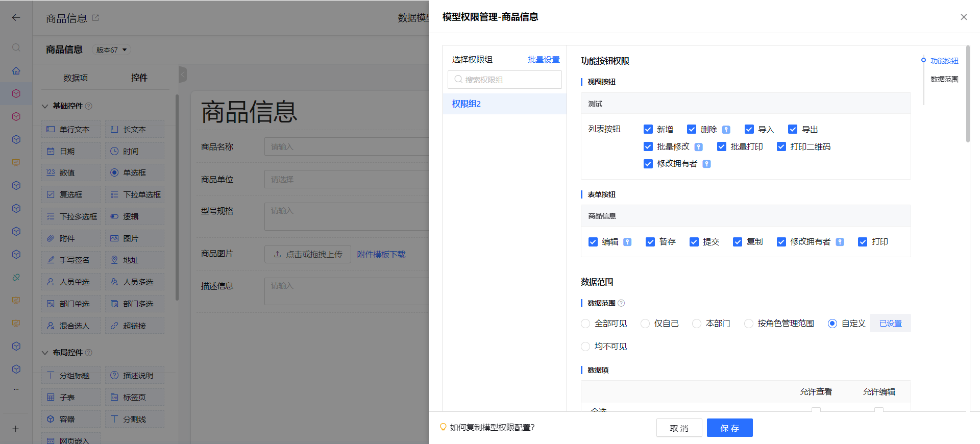Click the help icon beside 数据范围 heading
This screenshot has width=980, height=444.
tap(621, 303)
